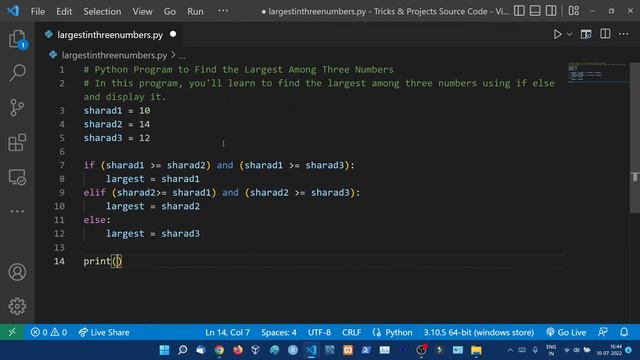Close the unsaved tab via dot indicator

[x=173, y=34]
